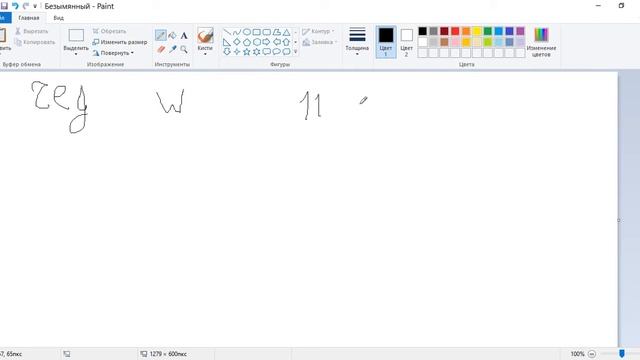Choose the Right triangle shape

point(227,42)
